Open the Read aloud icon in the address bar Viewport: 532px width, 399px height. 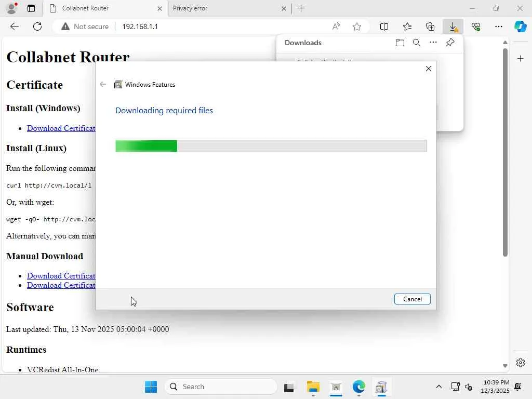click(x=336, y=26)
